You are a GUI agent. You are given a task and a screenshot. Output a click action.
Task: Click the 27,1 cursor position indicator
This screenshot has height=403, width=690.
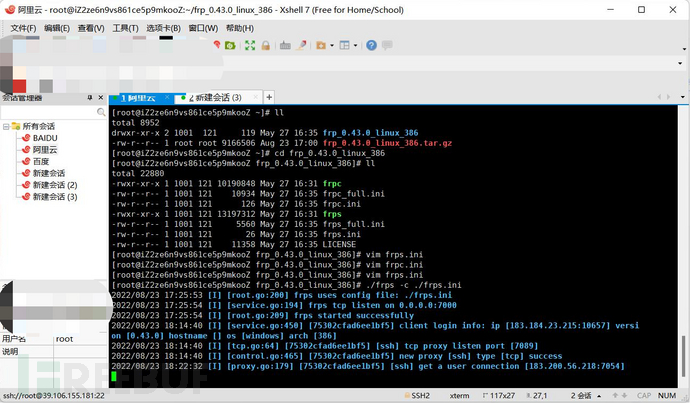tap(536, 396)
